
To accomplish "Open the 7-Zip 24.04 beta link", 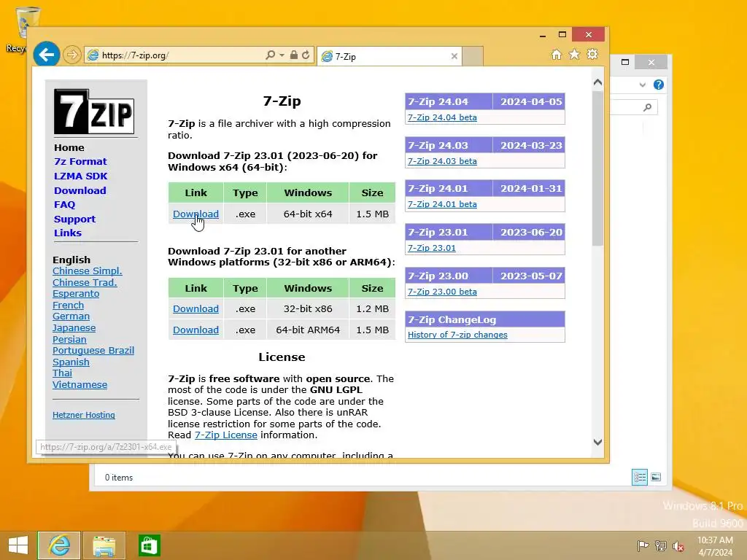I will [x=442, y=117].
